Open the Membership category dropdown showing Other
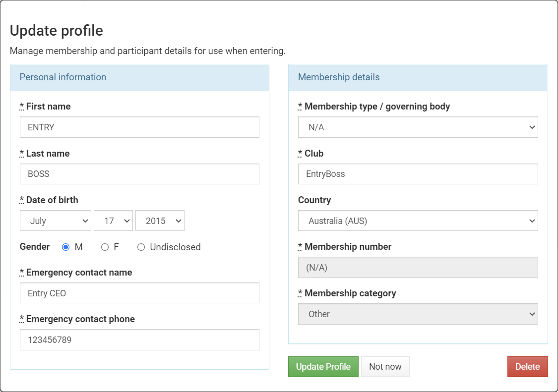 [x=418, y=314]
